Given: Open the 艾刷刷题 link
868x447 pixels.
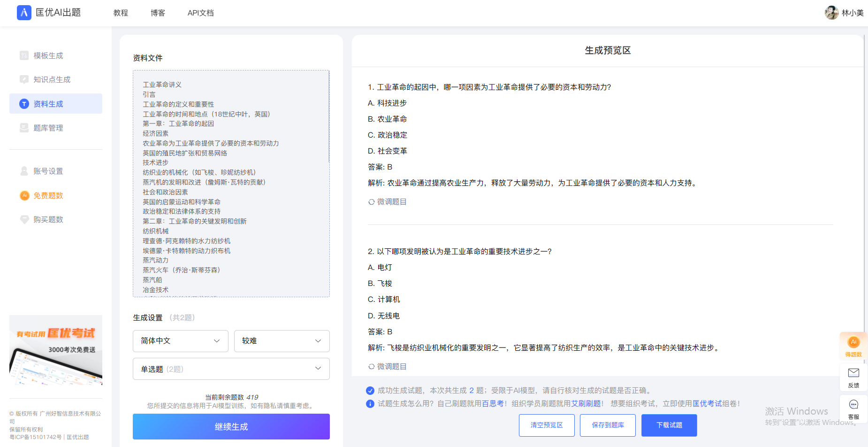Looking at the screenshot, I should tap(586, 404).
